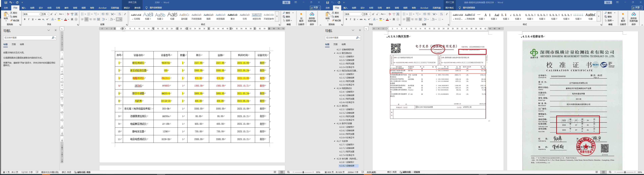Viewport: 644px width, 175px height.
Task: Click 查找 (Find) in the 文档1 window
Action: [x=287, y=13]
